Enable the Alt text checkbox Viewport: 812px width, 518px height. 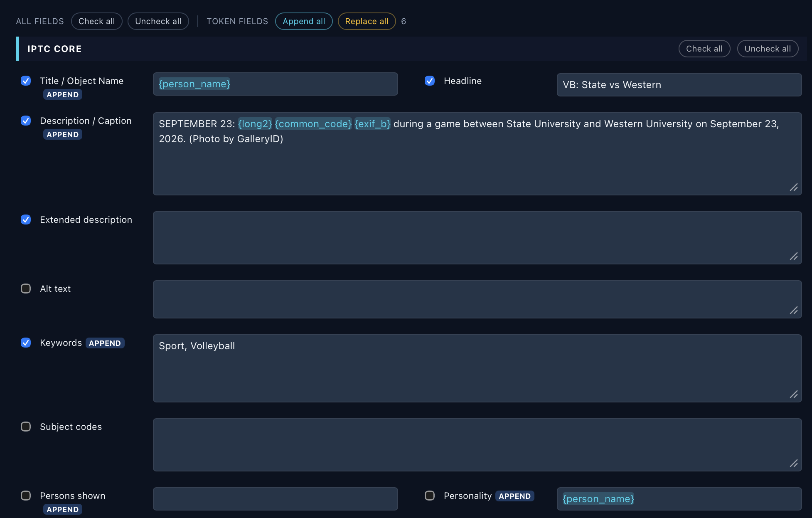pos(26,289)
